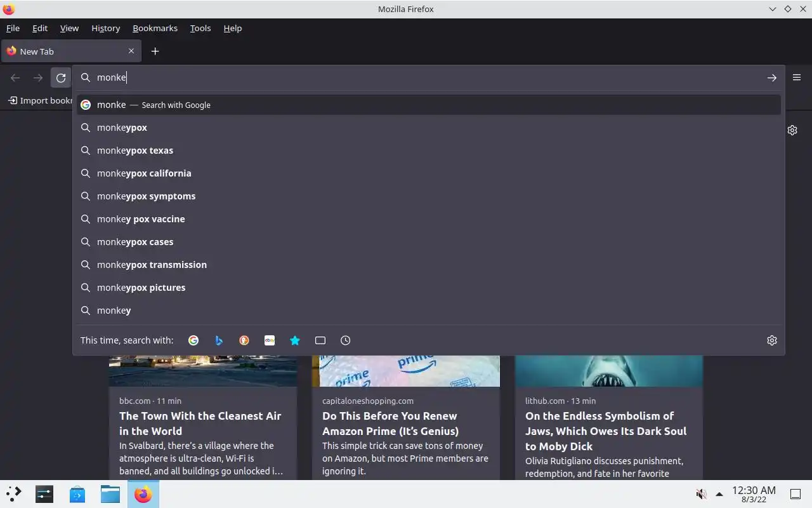
Task: Select 'monkeypox symptoms' suggestion
Action: [429, 196]
